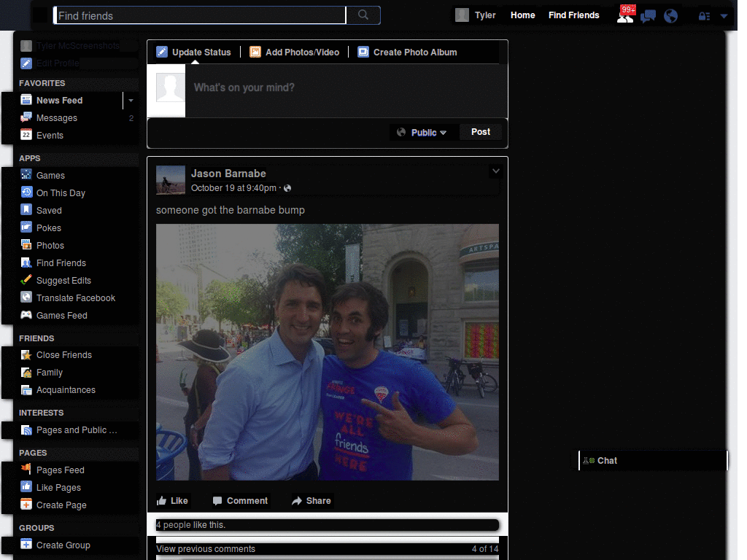Open the account menu arrow in top bar
This screenshot has height=560, width=747.
[x=724, y=16]
